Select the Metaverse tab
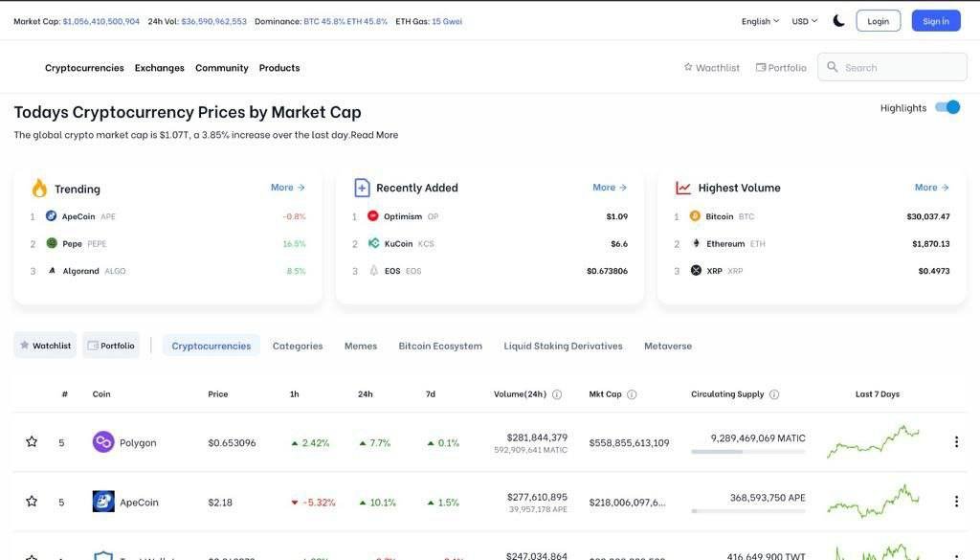The height and width of the screenshot is (560, 980). point(668,346)
